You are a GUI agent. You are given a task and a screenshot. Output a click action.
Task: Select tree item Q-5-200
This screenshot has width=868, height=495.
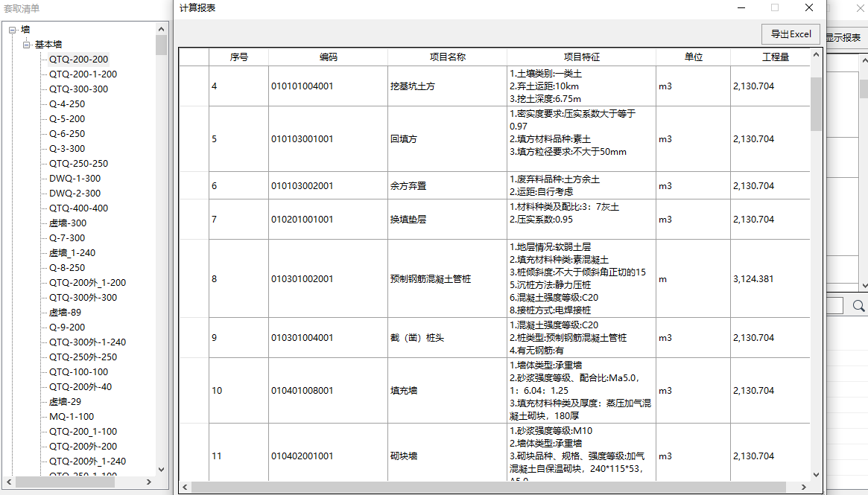click(67, 119)
